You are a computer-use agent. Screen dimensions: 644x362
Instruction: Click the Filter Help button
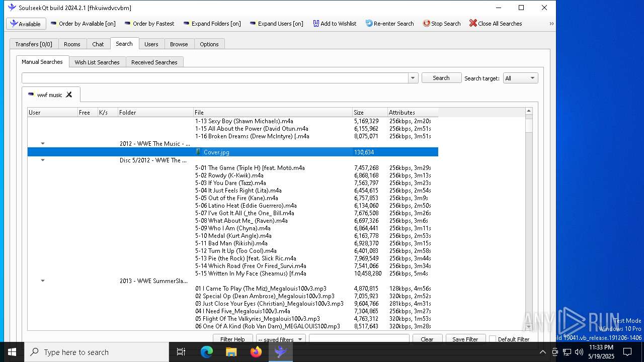pos(232,339)
